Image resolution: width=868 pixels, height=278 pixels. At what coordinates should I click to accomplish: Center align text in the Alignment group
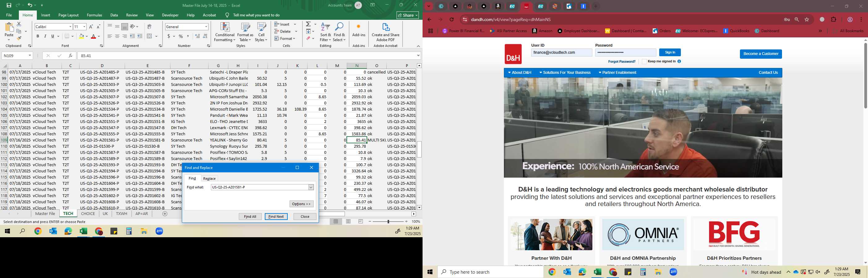tap(117, 36)
